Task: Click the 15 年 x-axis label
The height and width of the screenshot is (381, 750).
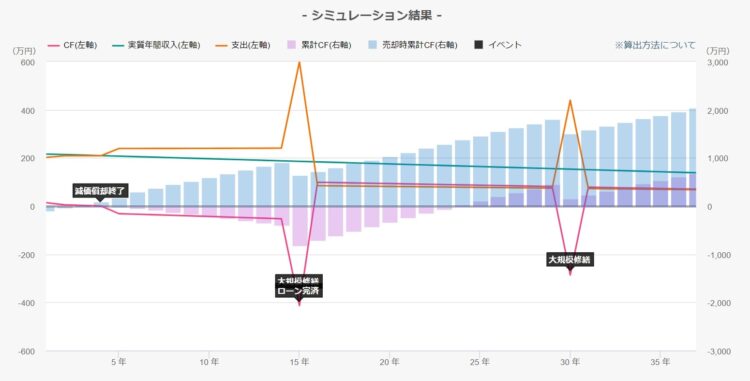Action: [x=299, y=362]
